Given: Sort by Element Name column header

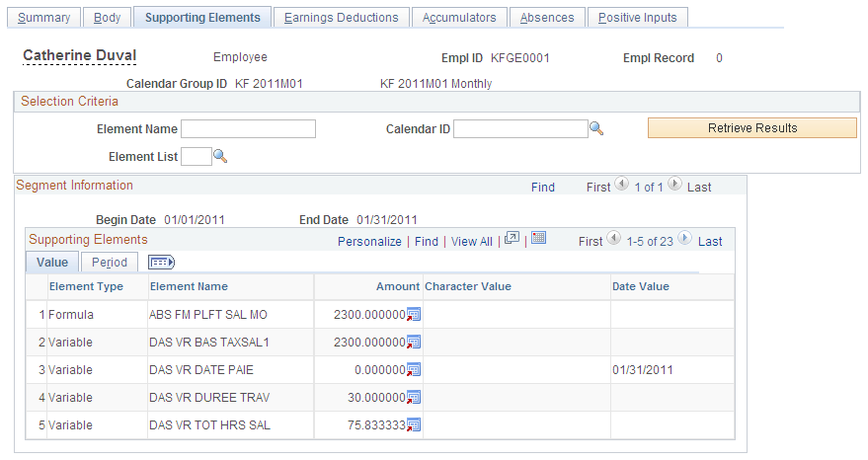Looking at the screenshot, I should [189, 286].
